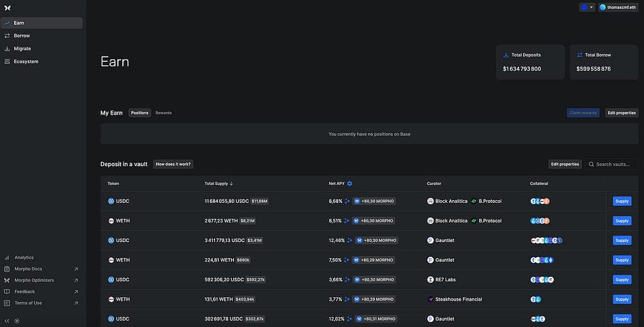Click WETH token icon in 2677,23 row
This screenshot has width=644, height=327.
111,221
